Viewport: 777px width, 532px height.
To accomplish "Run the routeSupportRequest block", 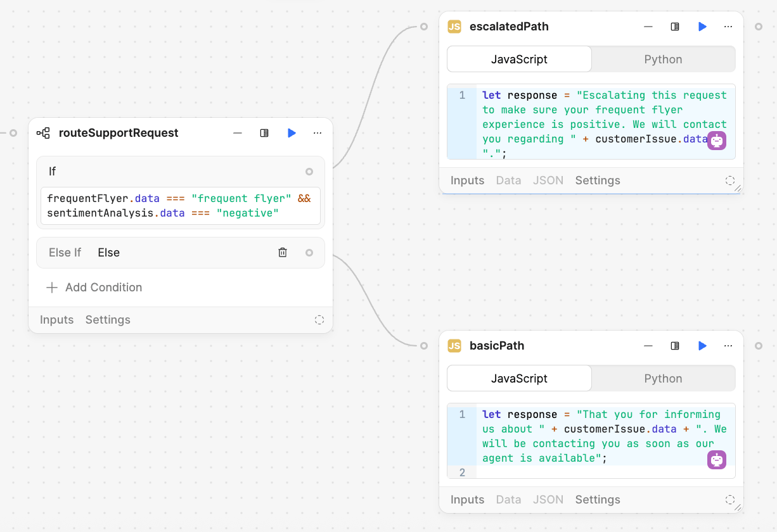I will pyautogui.click(x=292, y=133).
